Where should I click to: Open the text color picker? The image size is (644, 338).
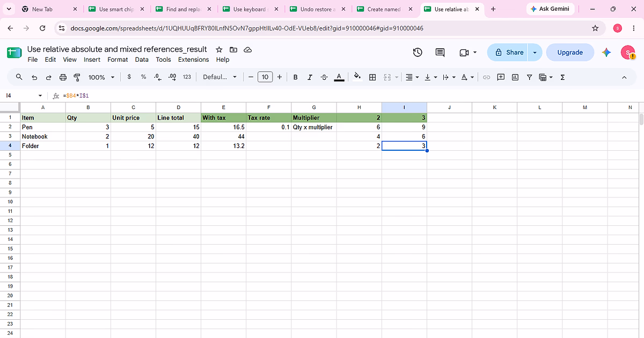tap(339, 77)
